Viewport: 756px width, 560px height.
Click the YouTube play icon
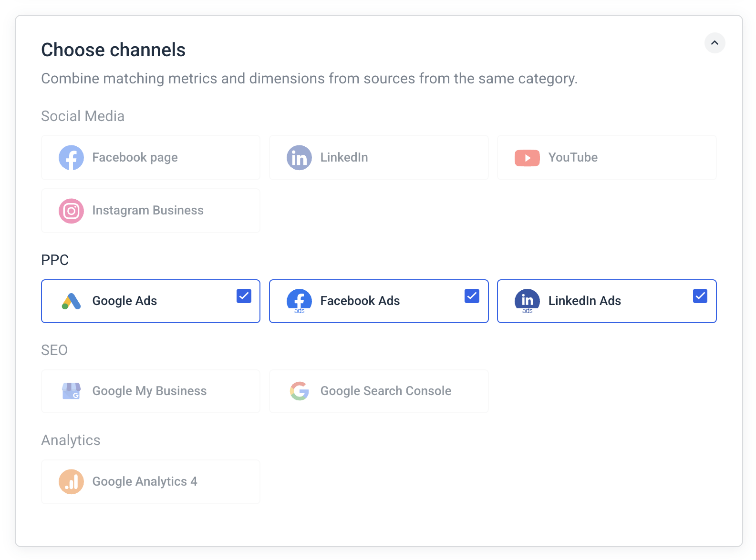(x=527, y=158)
